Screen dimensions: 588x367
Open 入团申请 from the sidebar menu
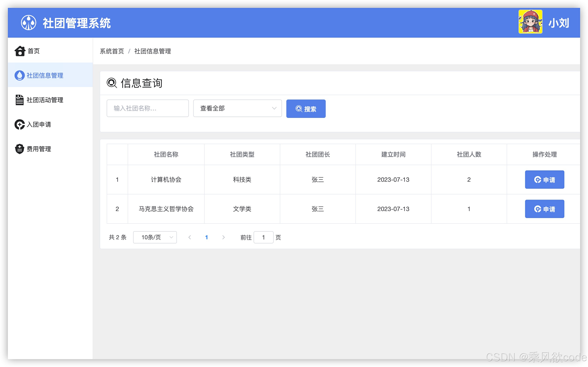(x=39, y=124)
